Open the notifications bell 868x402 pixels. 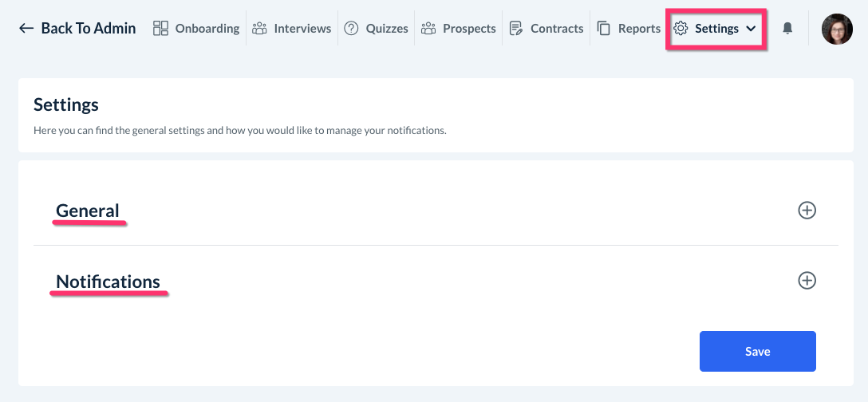pyautogui.click(x=787, y=29)
